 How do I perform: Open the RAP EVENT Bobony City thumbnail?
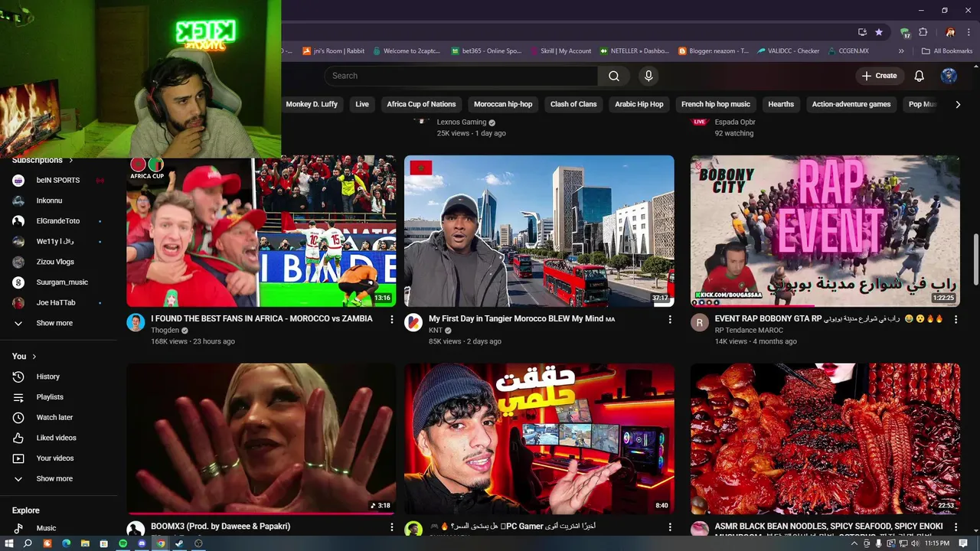(825, 231)
